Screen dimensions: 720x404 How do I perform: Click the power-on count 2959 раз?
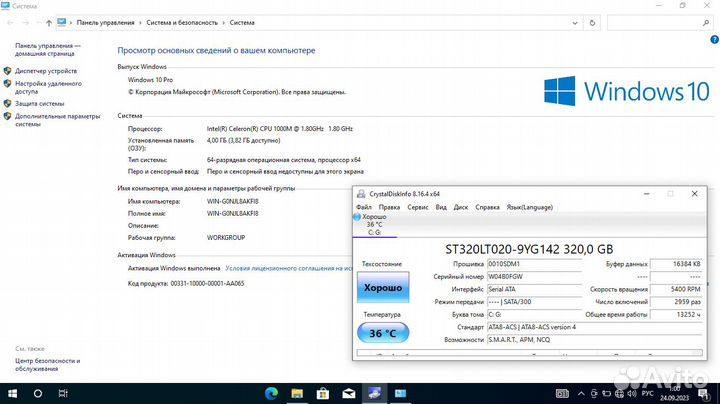tap(676, 302)
